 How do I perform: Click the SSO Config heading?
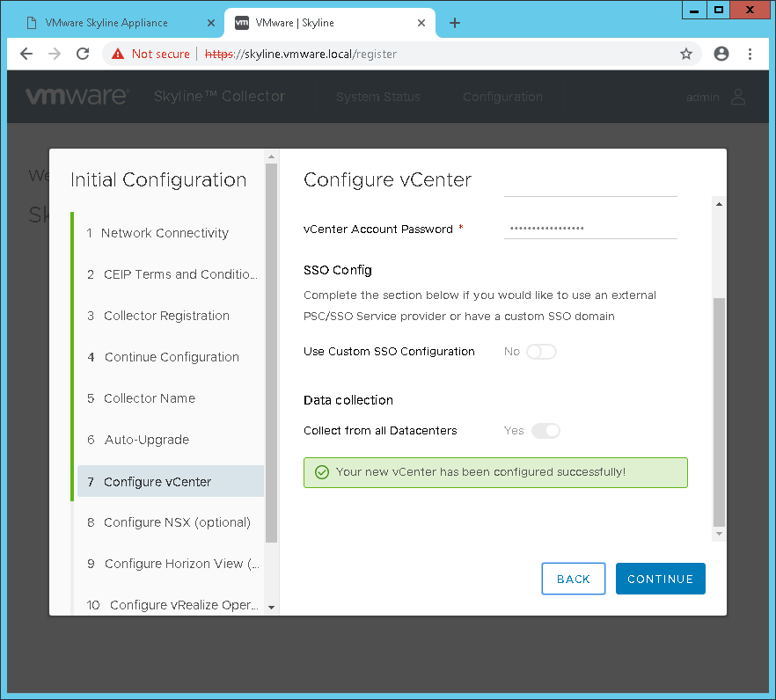tap(338, 270)
